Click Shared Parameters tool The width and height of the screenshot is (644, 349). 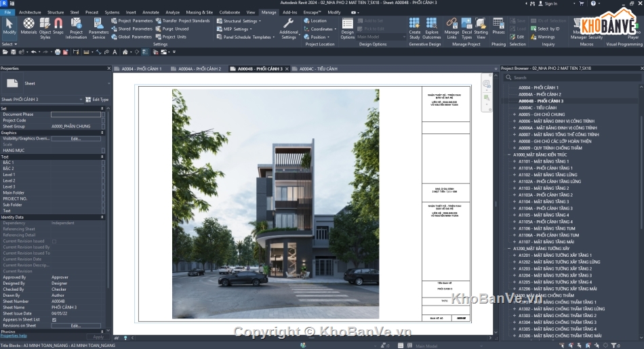pyautogui.click(x=132, y=28)
